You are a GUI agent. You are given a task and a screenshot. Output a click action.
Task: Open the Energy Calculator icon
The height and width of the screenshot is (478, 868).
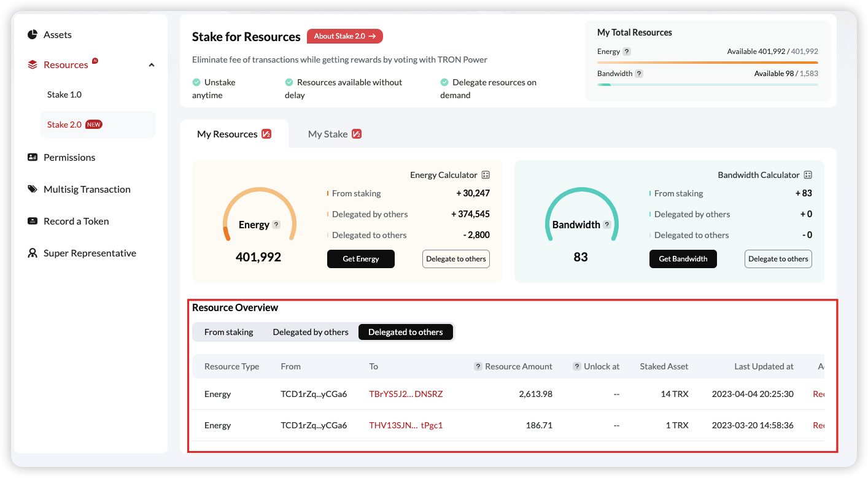coord(486,175)
